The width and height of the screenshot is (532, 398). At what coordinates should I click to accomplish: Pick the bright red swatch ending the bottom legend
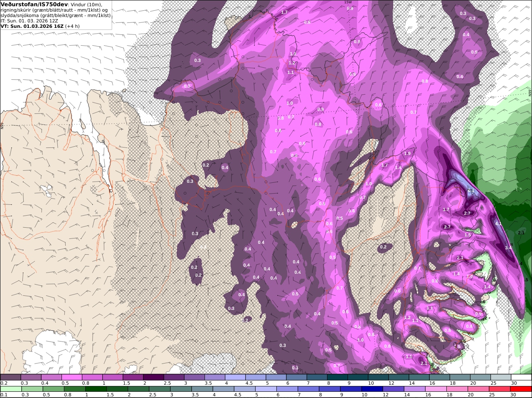click(x=521, y=389)
